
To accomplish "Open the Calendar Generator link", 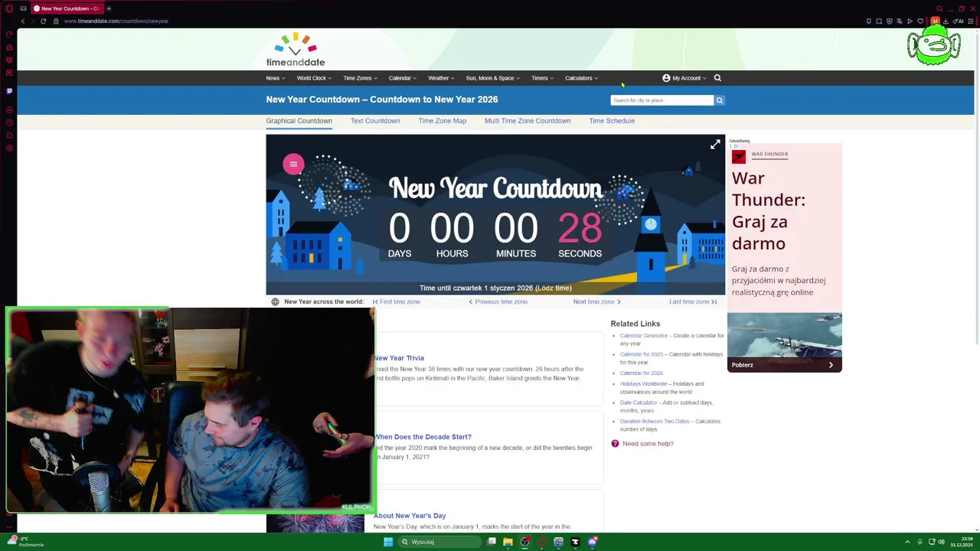I will coord(644,336).
